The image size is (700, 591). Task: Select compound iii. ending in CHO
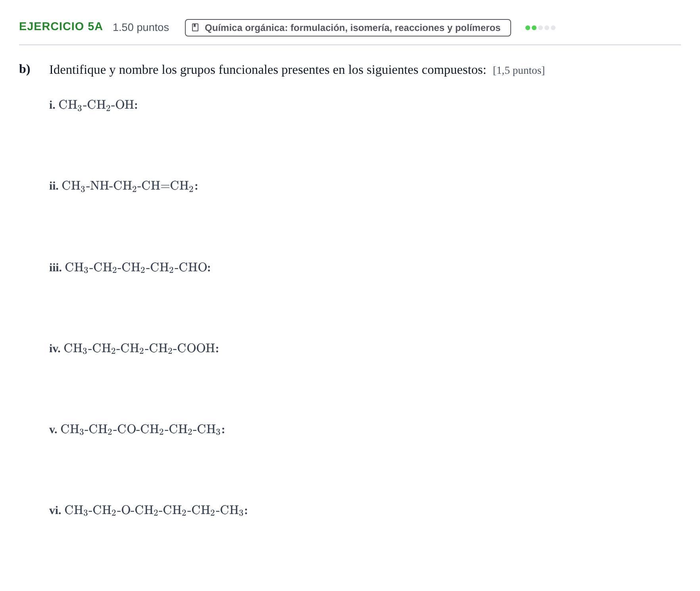coord(130,268)
